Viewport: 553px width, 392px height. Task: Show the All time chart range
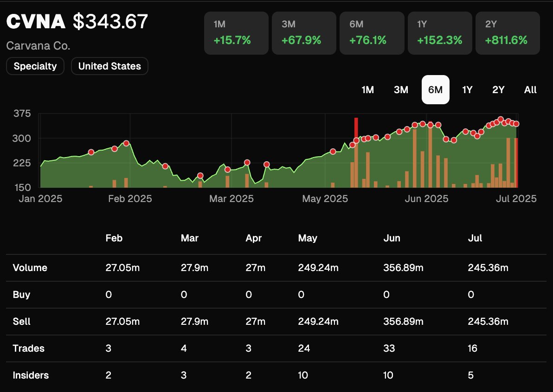tap(530, 90)
